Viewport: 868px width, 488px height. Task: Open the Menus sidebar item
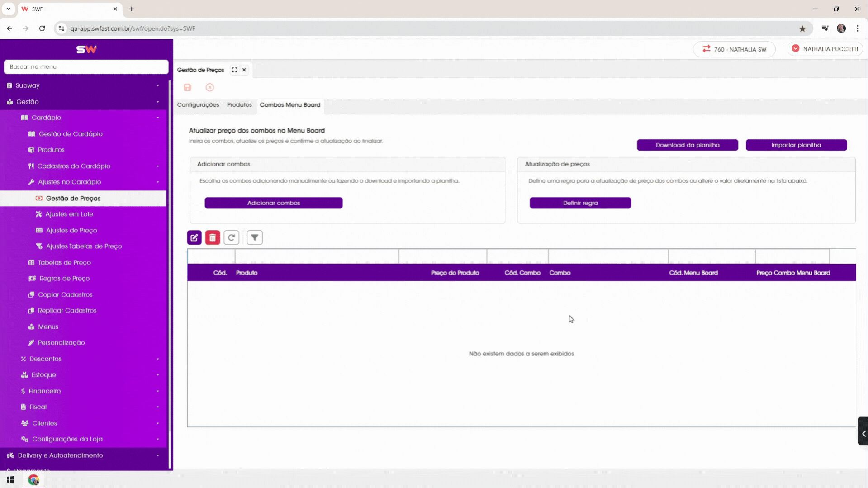coord(48,327)
